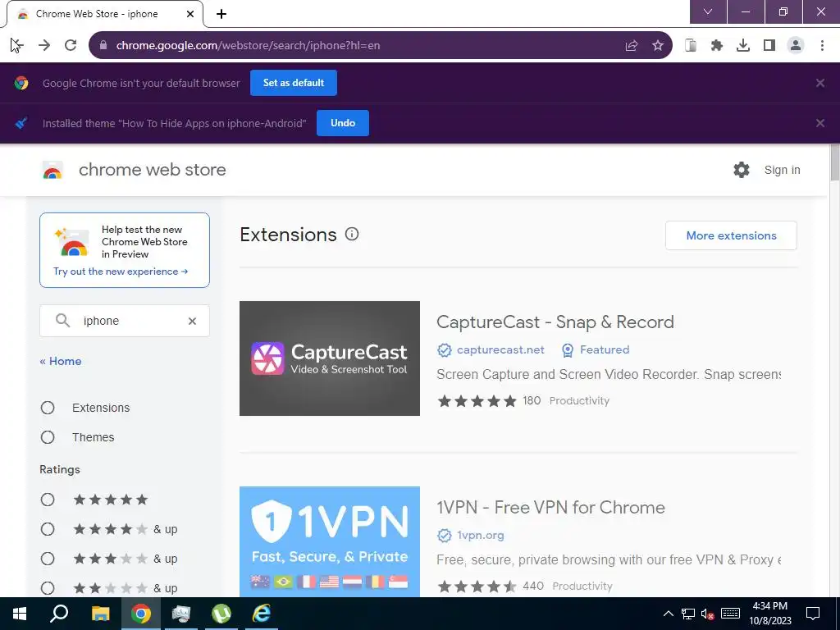Click Try out the new experience link
840x630 pixels.
click(121, 272)
